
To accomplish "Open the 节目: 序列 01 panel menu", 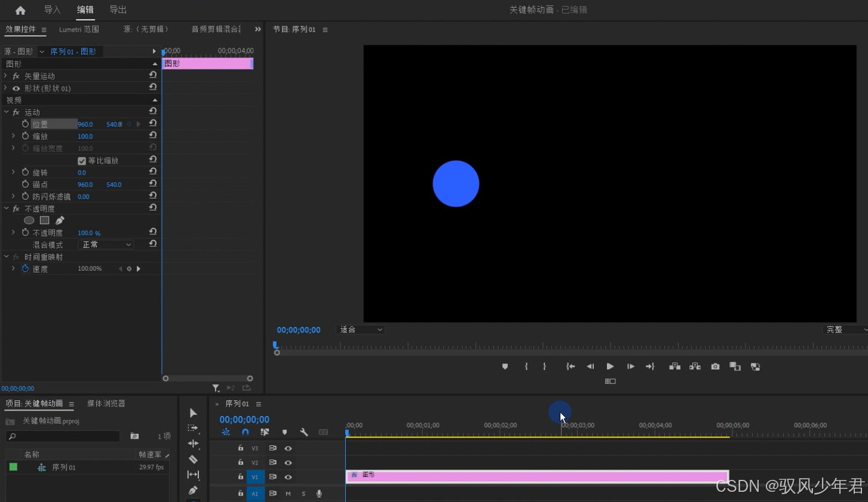I will (325, 29).
